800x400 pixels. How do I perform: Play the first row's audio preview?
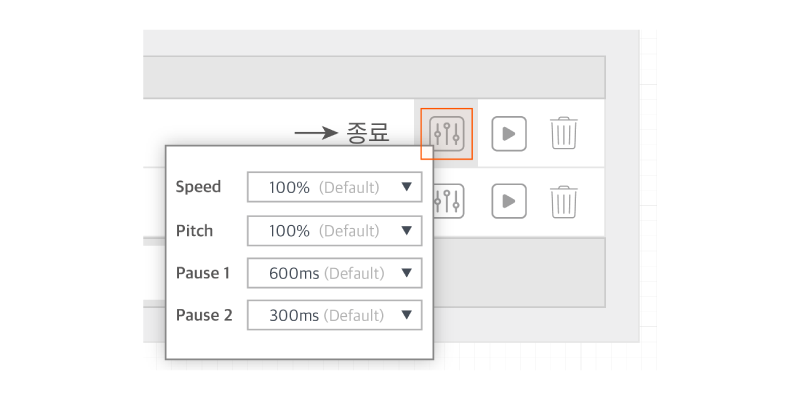point(508,133)
